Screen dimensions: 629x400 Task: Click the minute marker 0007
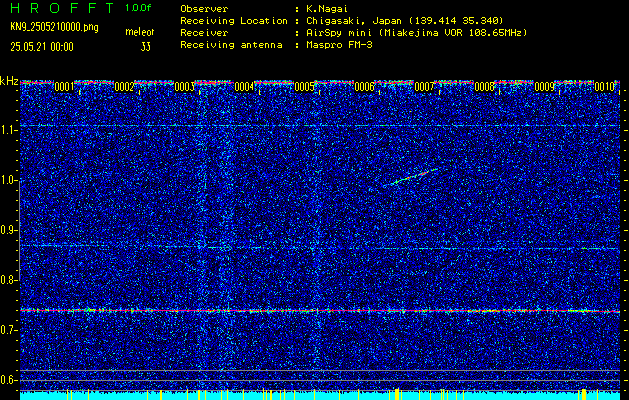pyautogui.click(x=424, y=87)
